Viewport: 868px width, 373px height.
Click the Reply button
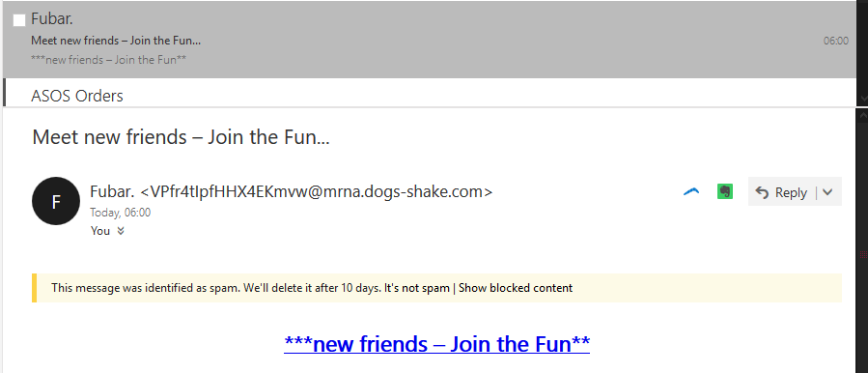click(x=781, y=191)
